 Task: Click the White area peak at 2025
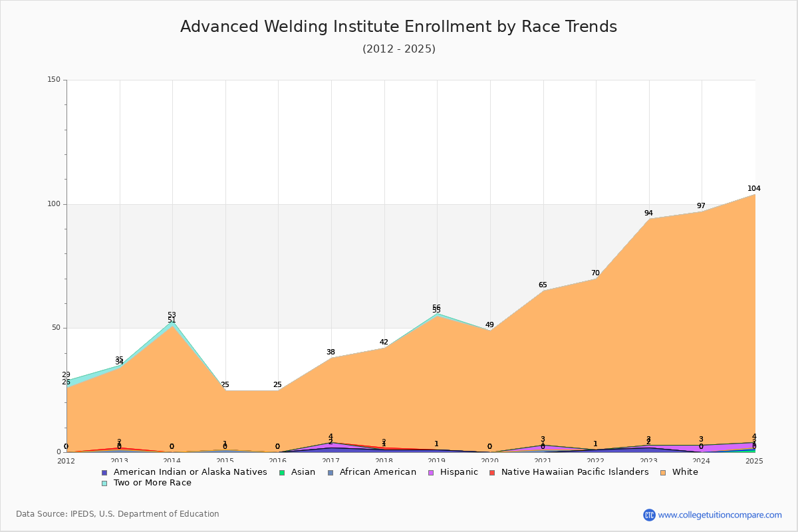pos(755,195)
